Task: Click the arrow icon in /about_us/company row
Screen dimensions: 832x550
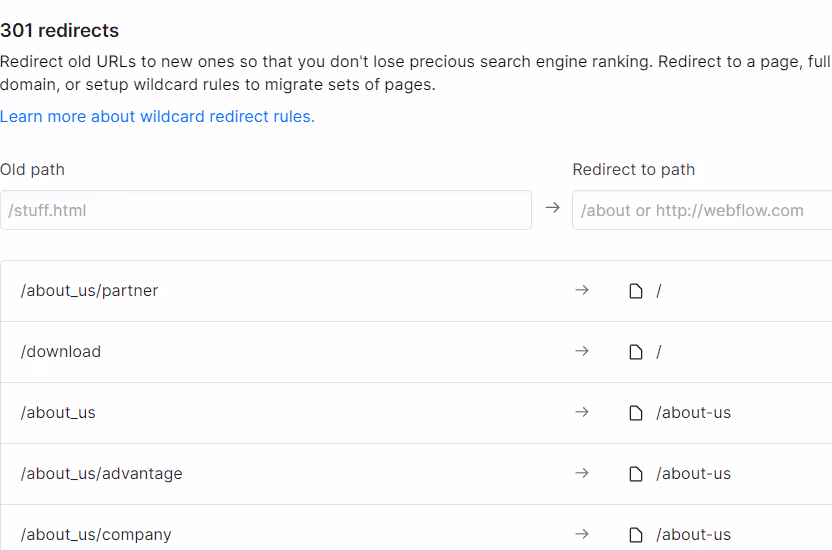Action: (582, 534)
